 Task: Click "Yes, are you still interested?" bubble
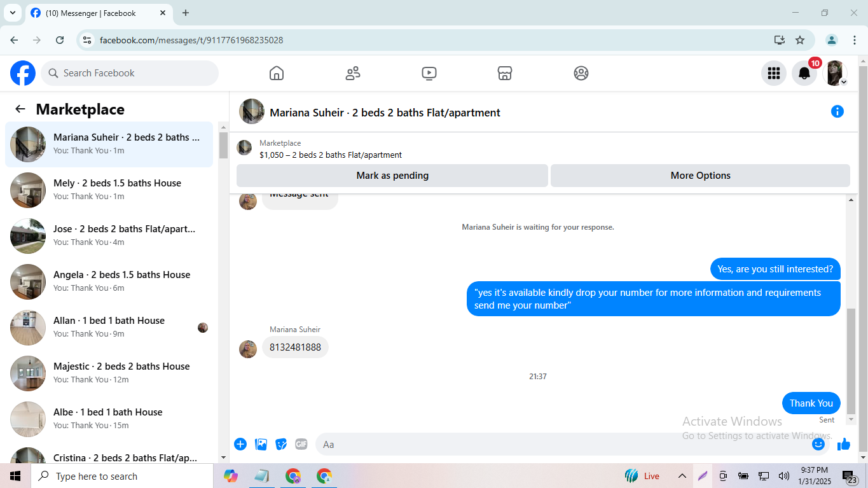[x=775, y=269]
